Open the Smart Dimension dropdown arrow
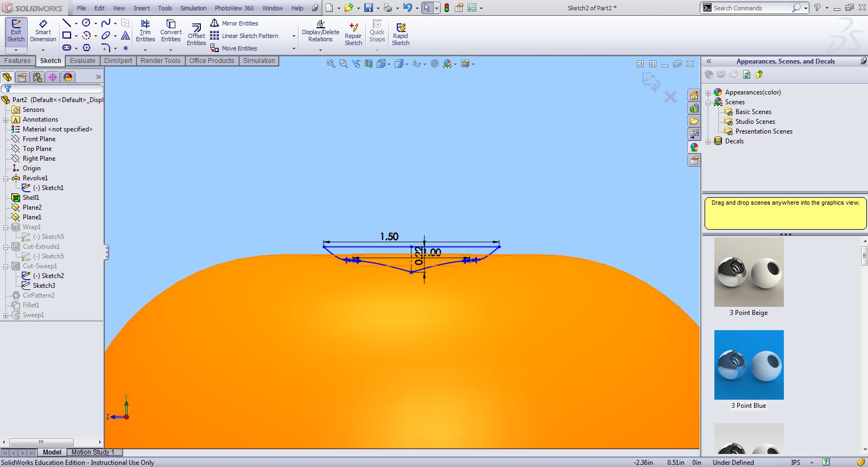Screen dimensions: 868x467 tap(43, 49)
